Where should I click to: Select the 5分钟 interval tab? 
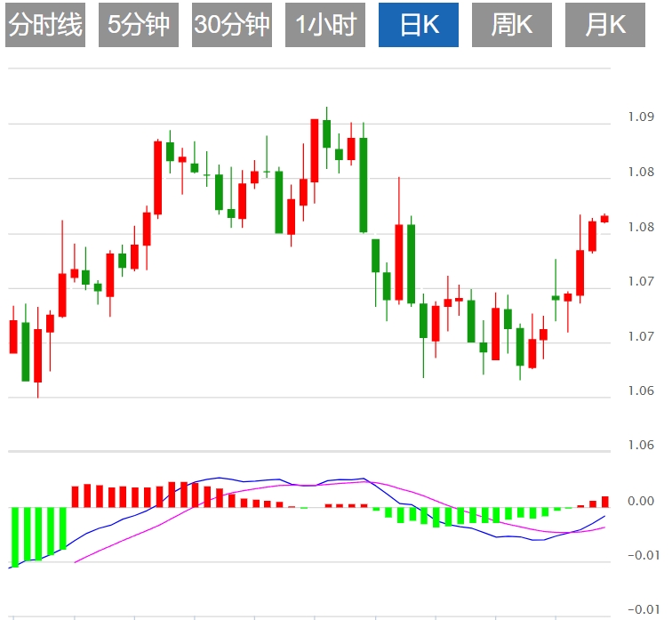coord(139,25)
